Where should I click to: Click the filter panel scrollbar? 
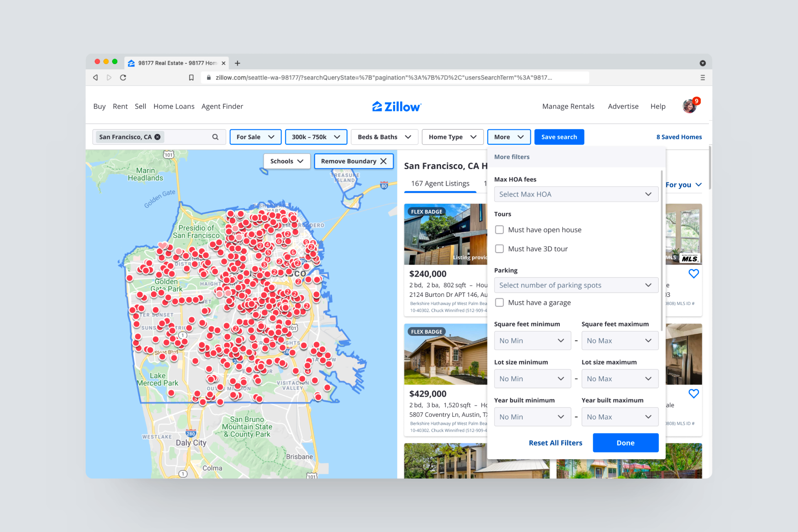pyautogui.click(x=662, y=249)
